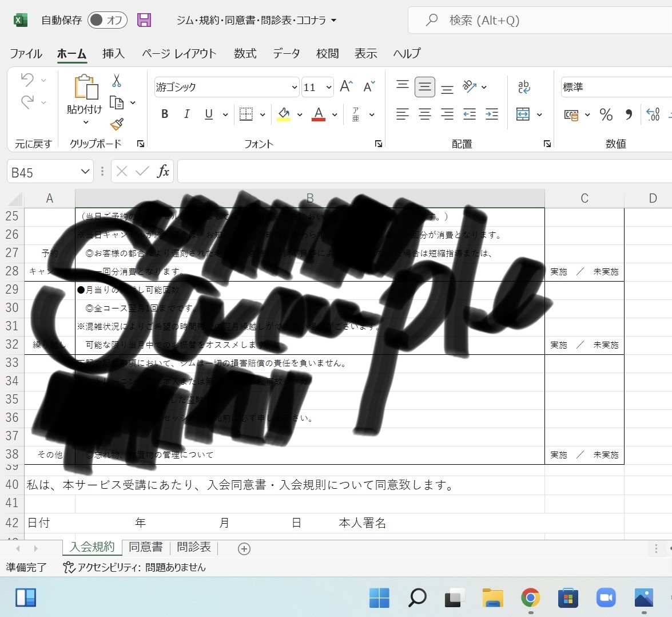672x617 pixels.
Task: Click the Redo arrow icon
Action: (x=27, y=102)
